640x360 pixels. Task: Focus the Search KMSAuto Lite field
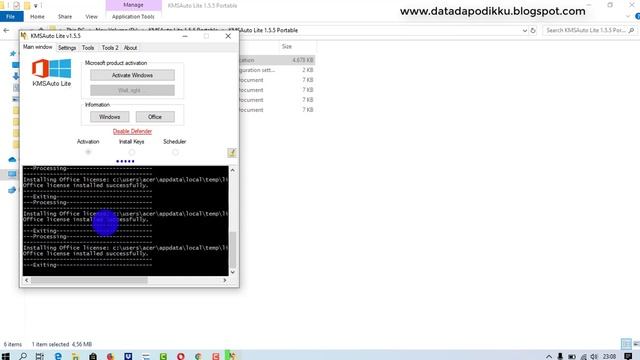[x=589, y=31]
